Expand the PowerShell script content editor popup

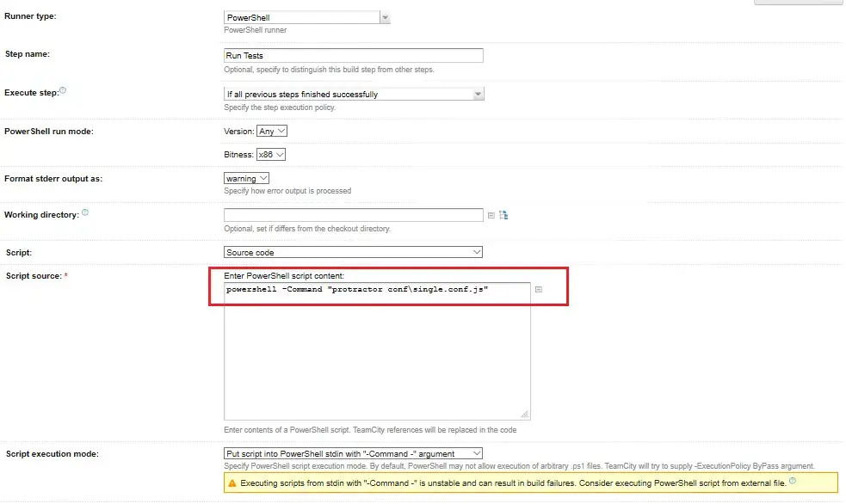point(539,290)
